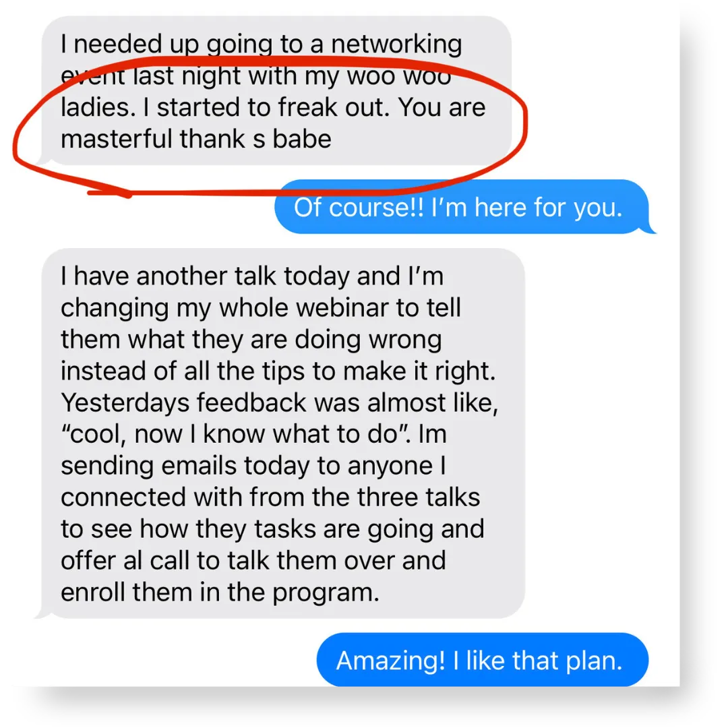Screen dimensions: 728x728
Task: Click 'I started to freak out' text
Action: 266,107
